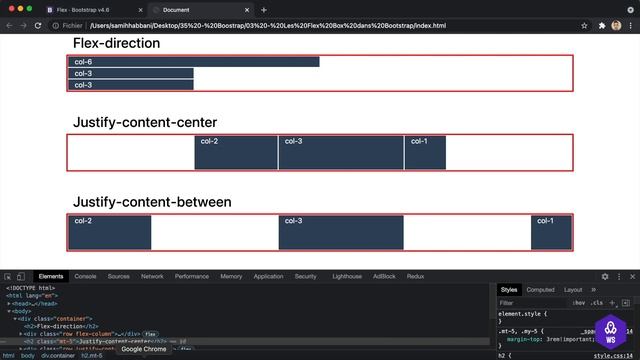Click the Justify-content-center heading

tap(145, 122)
